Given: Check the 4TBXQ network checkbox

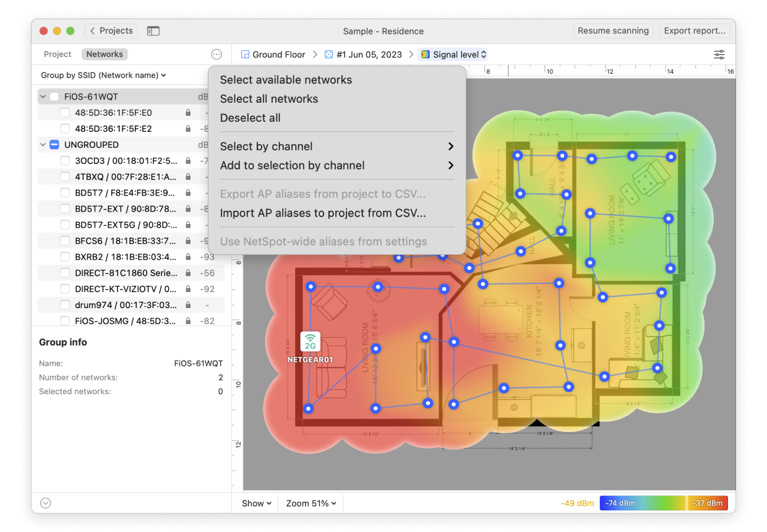Looking at the screenshot, I should pos(65,177).
